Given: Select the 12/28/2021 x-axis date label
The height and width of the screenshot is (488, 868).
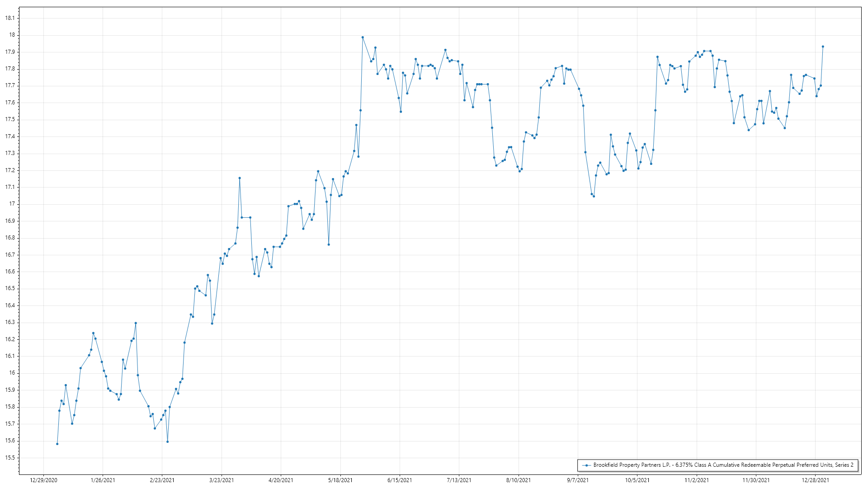Looking at the screenshot, I should (816, 480).
